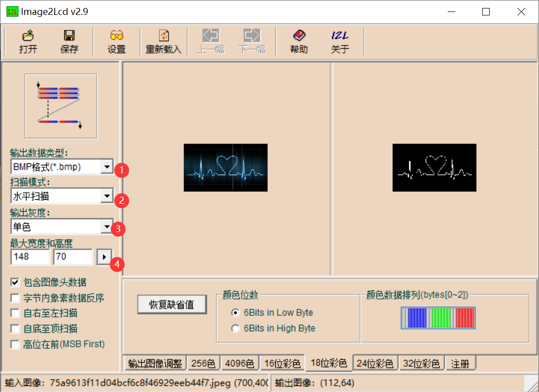The height and width of the screenshot is (392, 539).
Task: Switch to the 24位彩色 tab
Action: (375, 363)
